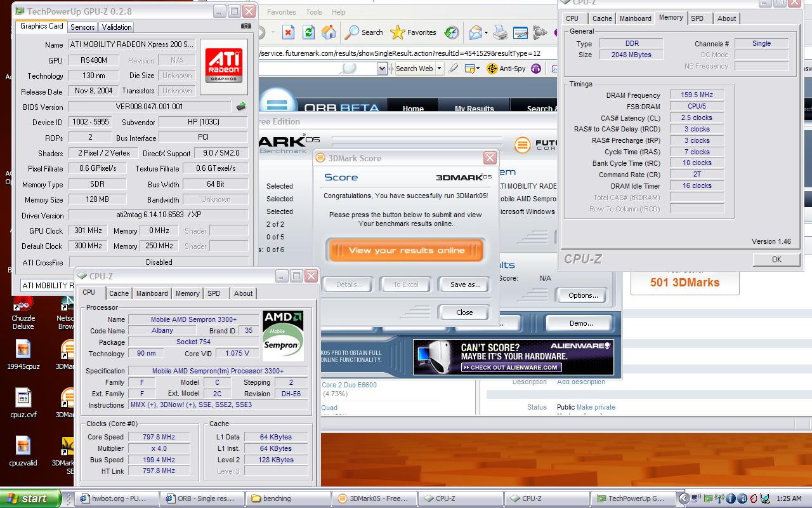
Task: Switch to 3DMark05 taskbar item
Action: [x=375, y=498]
